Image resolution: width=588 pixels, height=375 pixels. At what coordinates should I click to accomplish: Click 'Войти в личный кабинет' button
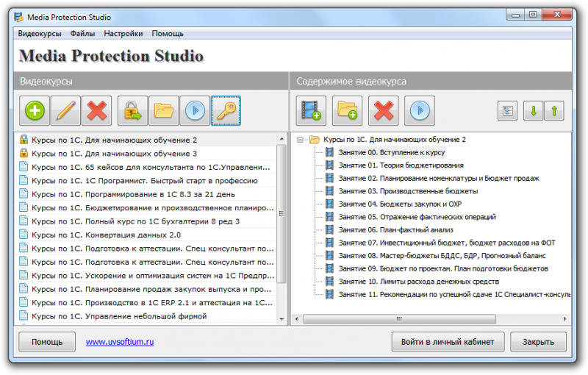click(448, 342)
